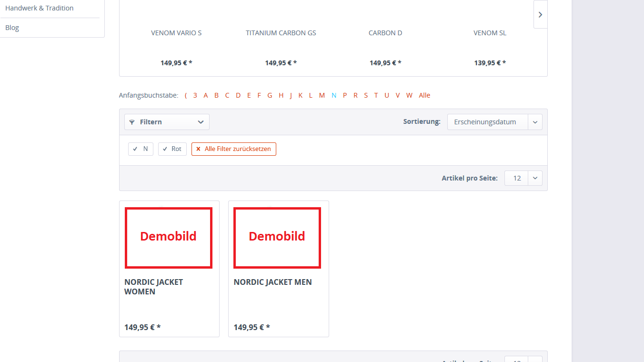Screen dimensions: 644x362
Task: Select starting character opening parenthesis
Action: tap(186, 95)
